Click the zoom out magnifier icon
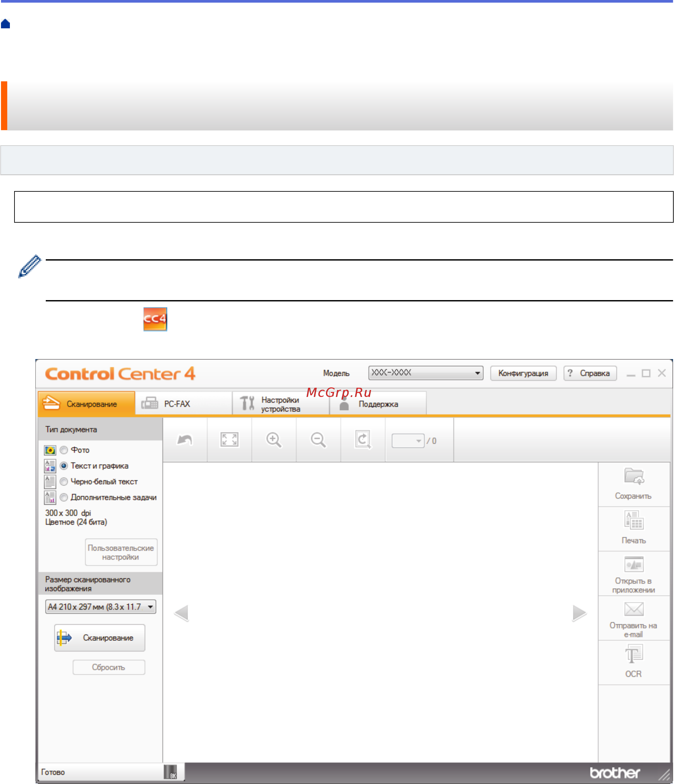Viewport: 674px width, 784px height. pyautogui.click(x=318, y=440)
